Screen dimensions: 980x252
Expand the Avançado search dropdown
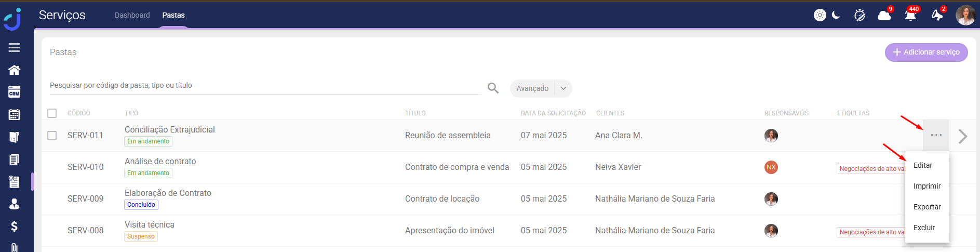(x=563, y=88)
